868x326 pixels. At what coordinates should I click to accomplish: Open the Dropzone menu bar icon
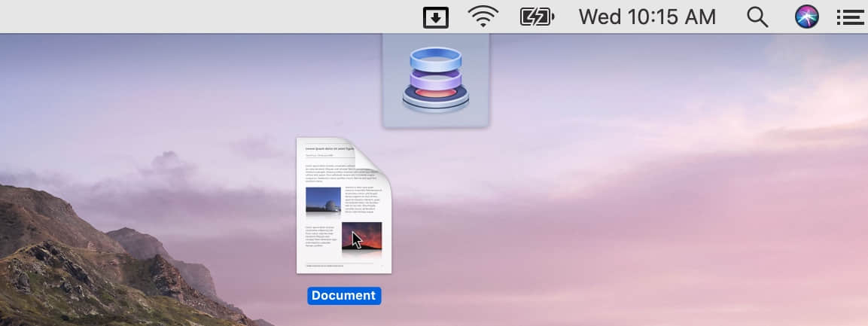click(436, 17)
